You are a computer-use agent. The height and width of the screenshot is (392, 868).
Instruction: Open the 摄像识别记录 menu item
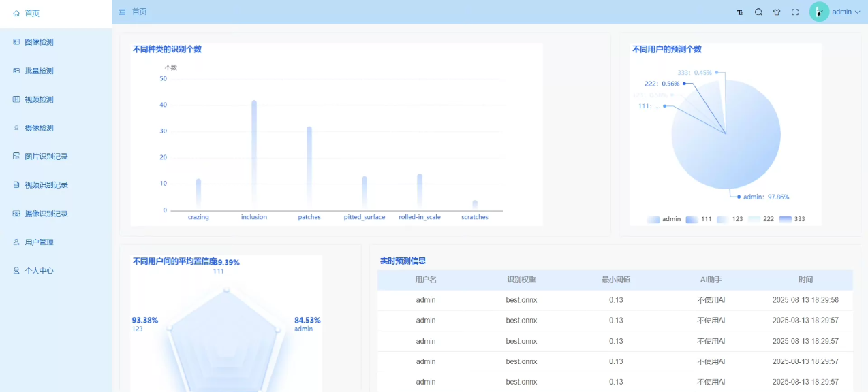point(56,214)
